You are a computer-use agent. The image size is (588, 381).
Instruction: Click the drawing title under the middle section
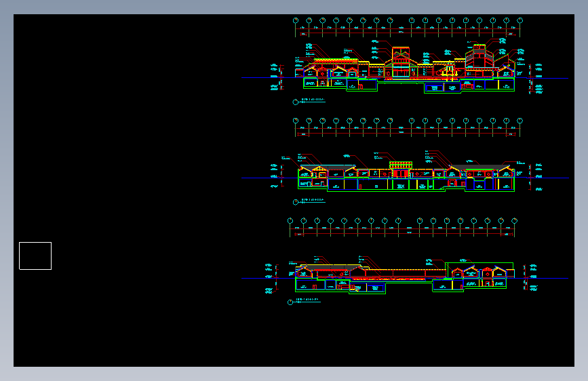pos(313,200)
